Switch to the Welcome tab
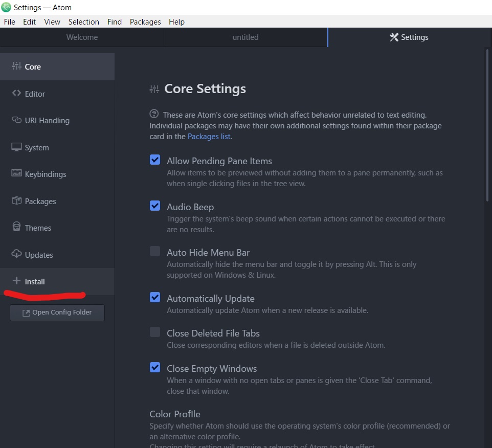This screenshot has height=448, width=492. (x=82, y=37)
